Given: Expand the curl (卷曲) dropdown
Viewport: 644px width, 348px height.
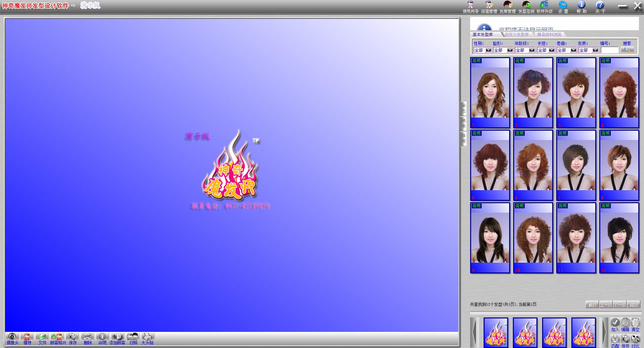Looking at the screenshot, I should 573,50.
